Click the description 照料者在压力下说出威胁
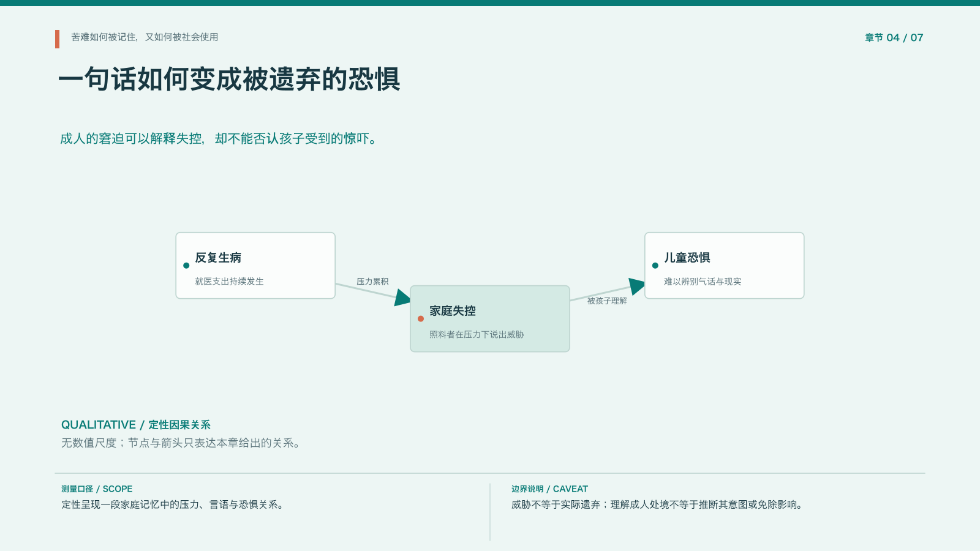The height and width of the screenshot is (551, 980). (x=477, y=335)
